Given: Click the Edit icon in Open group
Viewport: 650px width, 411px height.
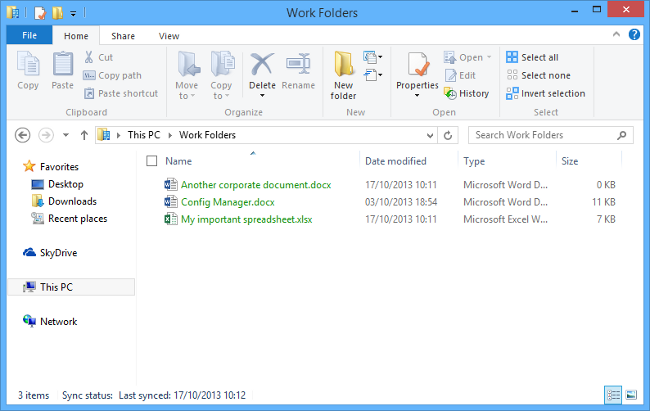Looking at the screenshot, I should click(x=450, y=75).
